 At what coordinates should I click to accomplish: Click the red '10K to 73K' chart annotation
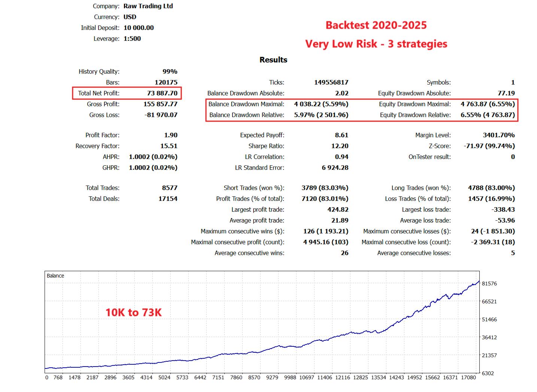pyautogui.click(x=133, y=312)
